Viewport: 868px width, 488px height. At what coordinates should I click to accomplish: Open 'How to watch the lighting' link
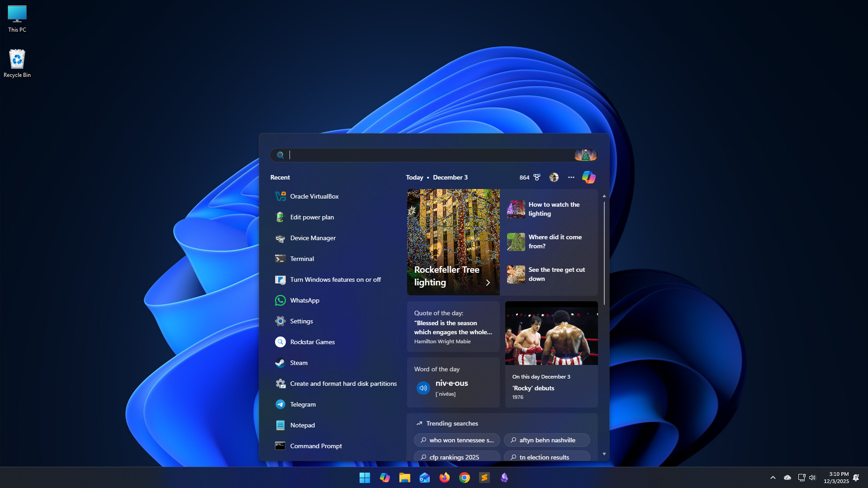click(x=554, y=209)
